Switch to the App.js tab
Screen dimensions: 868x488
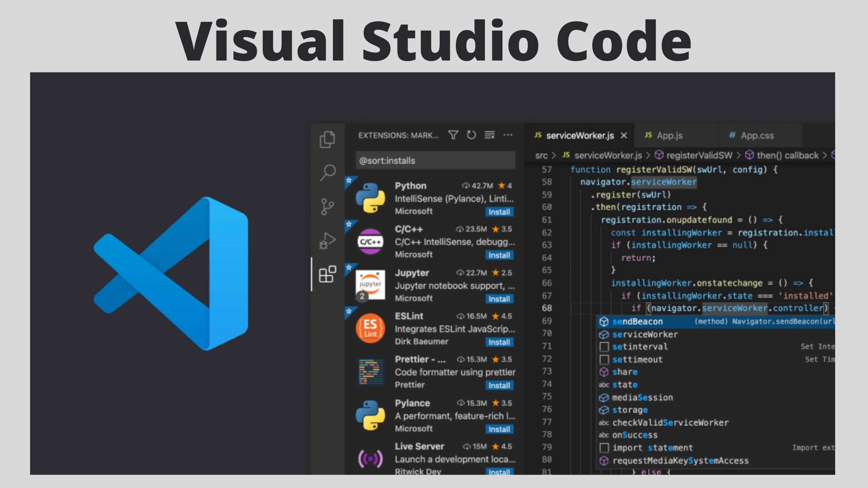676,136
